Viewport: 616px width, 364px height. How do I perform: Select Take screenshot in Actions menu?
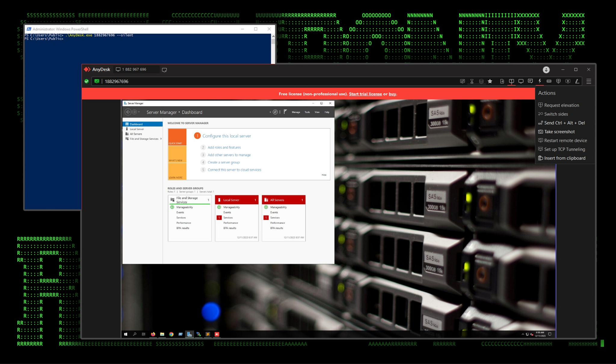tap(559, 132)
